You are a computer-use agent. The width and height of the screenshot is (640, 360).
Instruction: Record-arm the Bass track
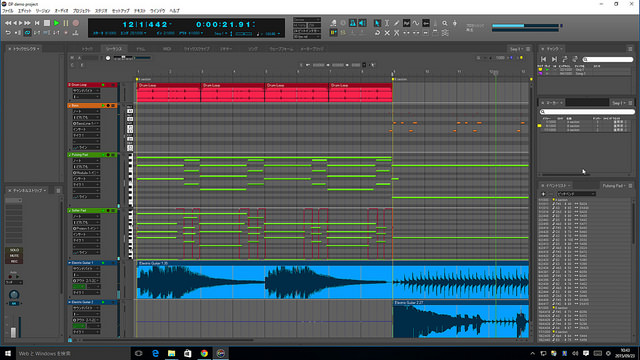pos(108,105)
